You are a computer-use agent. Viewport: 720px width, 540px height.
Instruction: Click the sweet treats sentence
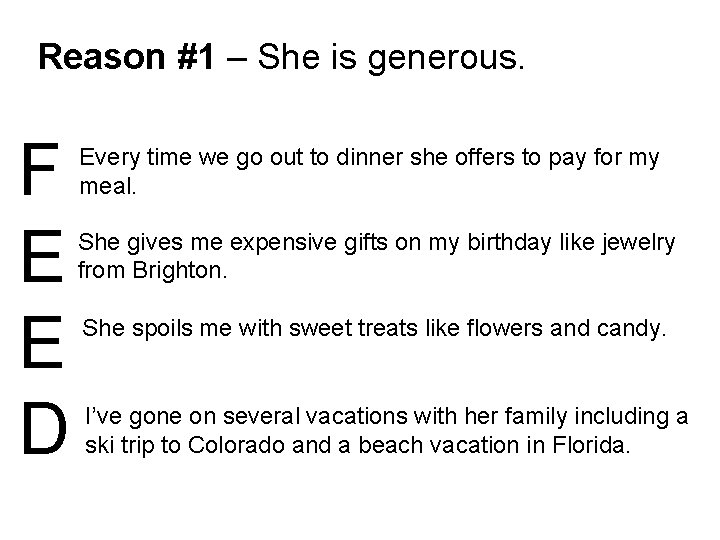374,329
